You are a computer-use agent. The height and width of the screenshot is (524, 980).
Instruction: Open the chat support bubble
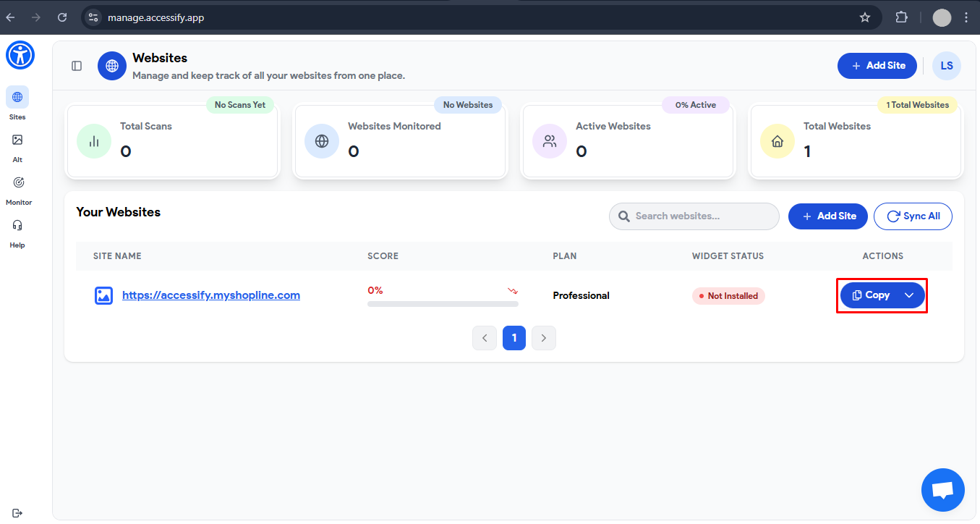pyautogui.click(x=942, y=490)
